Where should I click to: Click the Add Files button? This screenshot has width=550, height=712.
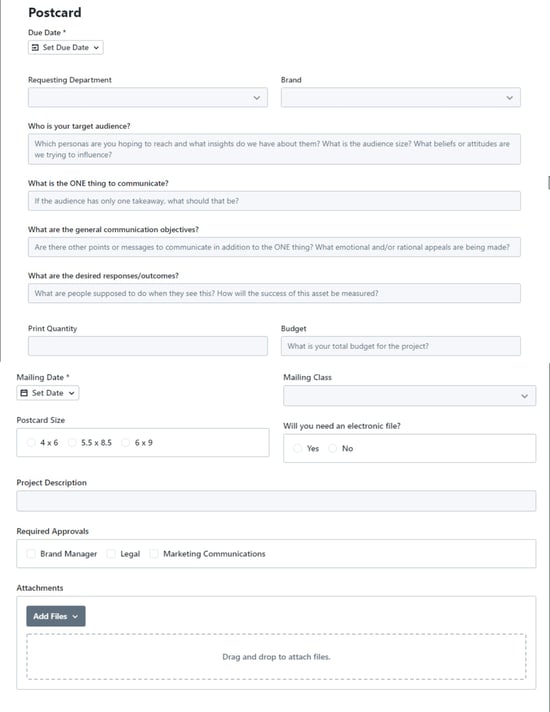pos(56,616)
